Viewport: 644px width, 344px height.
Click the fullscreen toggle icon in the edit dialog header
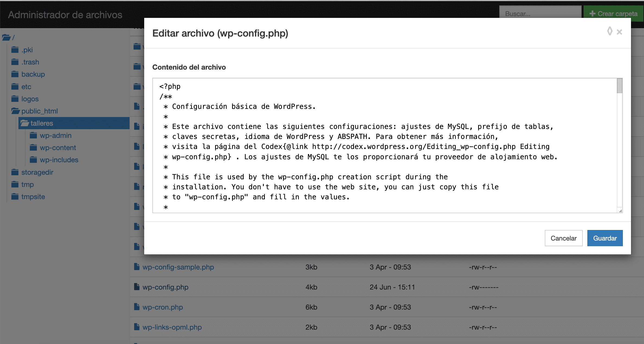pyautogui.click(x=610, y=31)
